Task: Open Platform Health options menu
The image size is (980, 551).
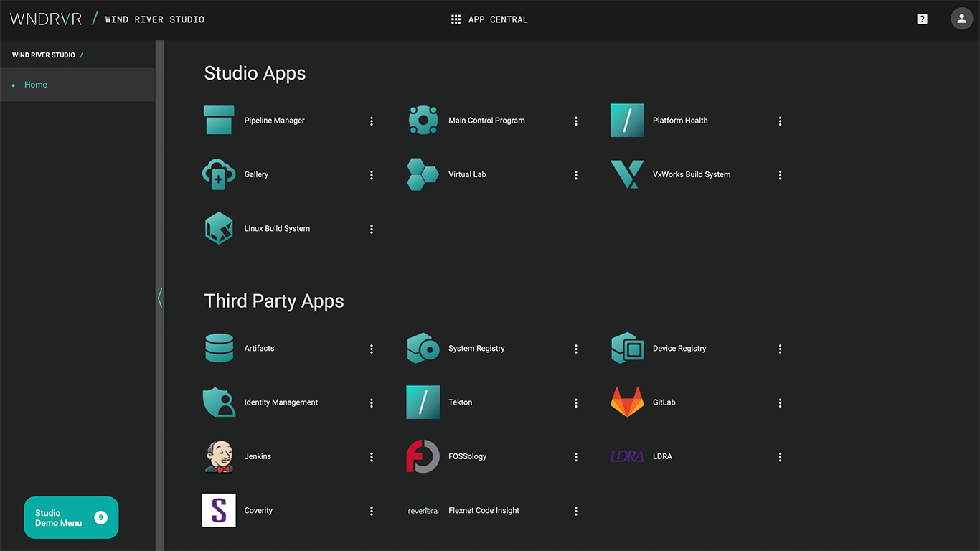Action: [x=781, y=121]
